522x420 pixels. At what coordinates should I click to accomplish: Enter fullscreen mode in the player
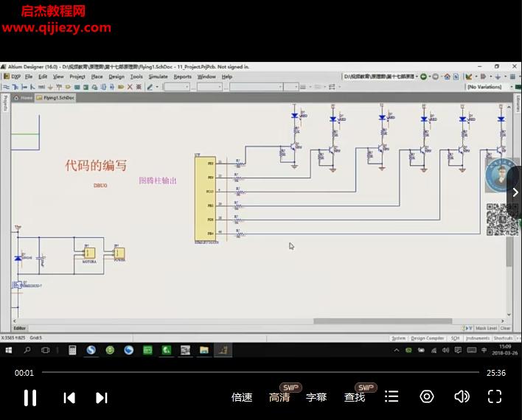coord(495,396)
